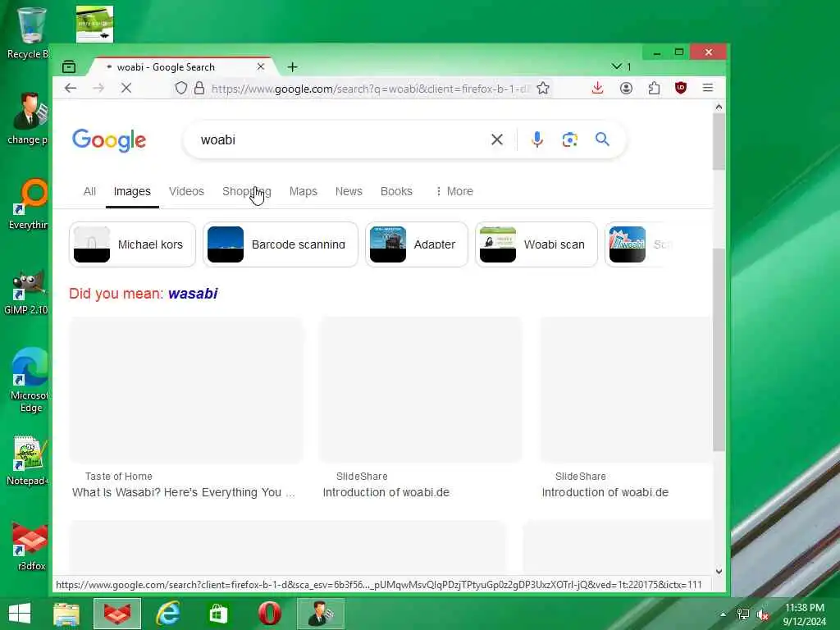The image size is (840, 630).
Task: Open a new tab with plus
Action: tap(293, 67)
